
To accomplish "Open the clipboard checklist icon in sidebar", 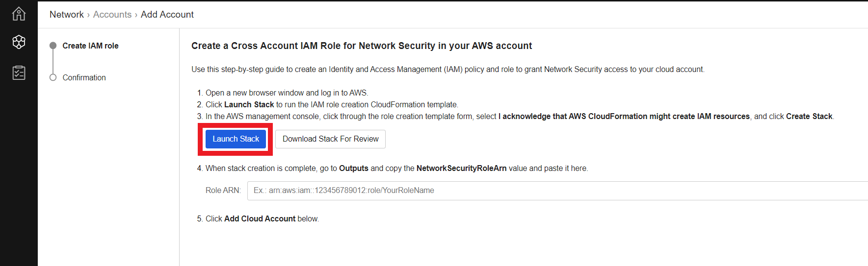I will click(19, 73).
